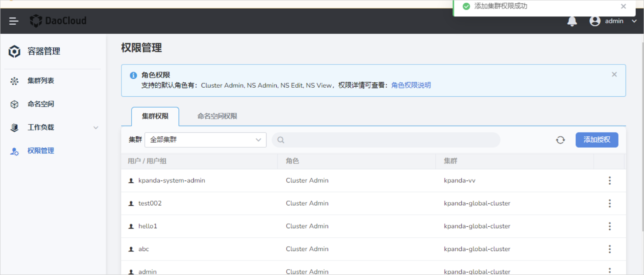Click the blue info icon in banner
Screen dimensions: 644x275
pos(133,75)
